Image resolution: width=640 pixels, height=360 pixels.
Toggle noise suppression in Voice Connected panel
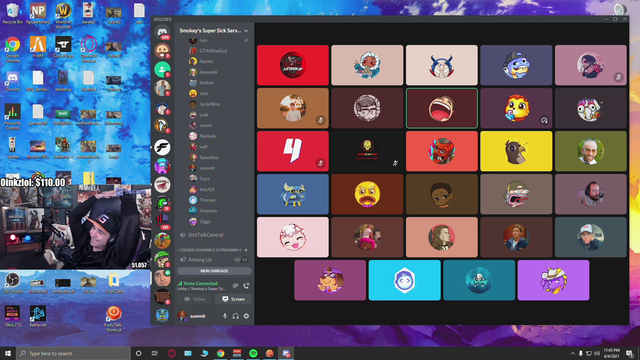[x=236, y=286]
